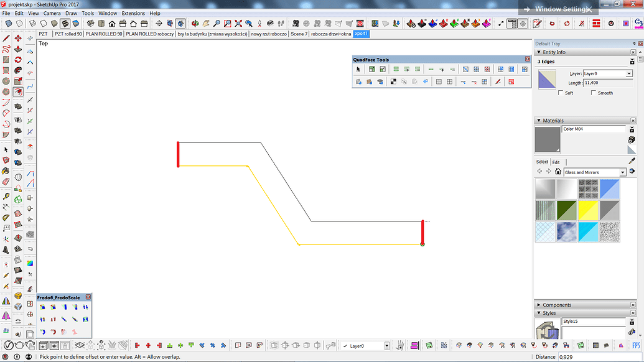Image resolution: width=644 pixels, height=362 pixels.
Task: Open the Extensions menu
Action: [133, 13]
